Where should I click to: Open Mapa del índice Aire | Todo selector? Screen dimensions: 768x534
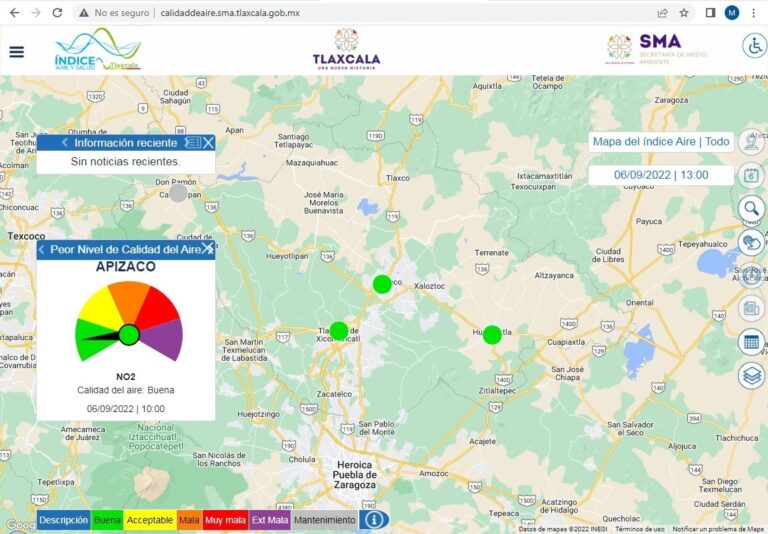(661, 142)
